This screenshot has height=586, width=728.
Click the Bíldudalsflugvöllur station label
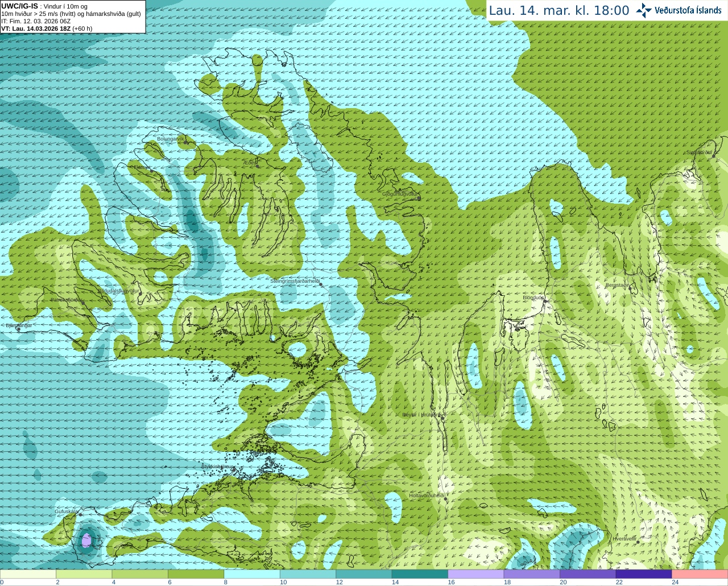click(x=118, y=291)
